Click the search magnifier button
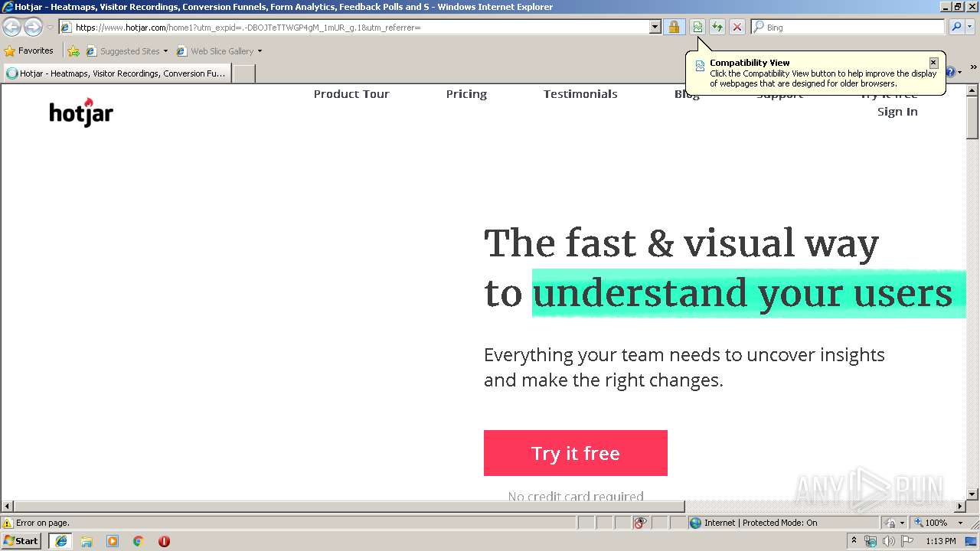Screen dimensions: 980x551 point(956,28)
